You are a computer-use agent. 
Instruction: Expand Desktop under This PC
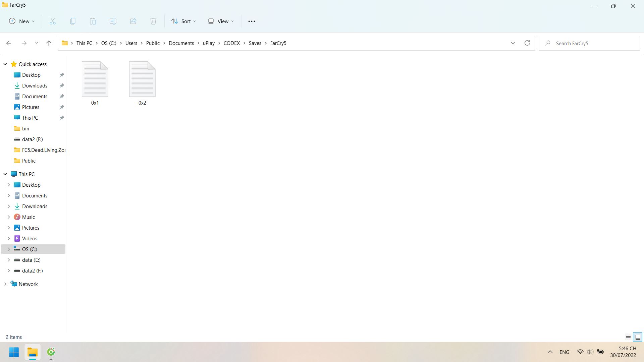point(9,185)
